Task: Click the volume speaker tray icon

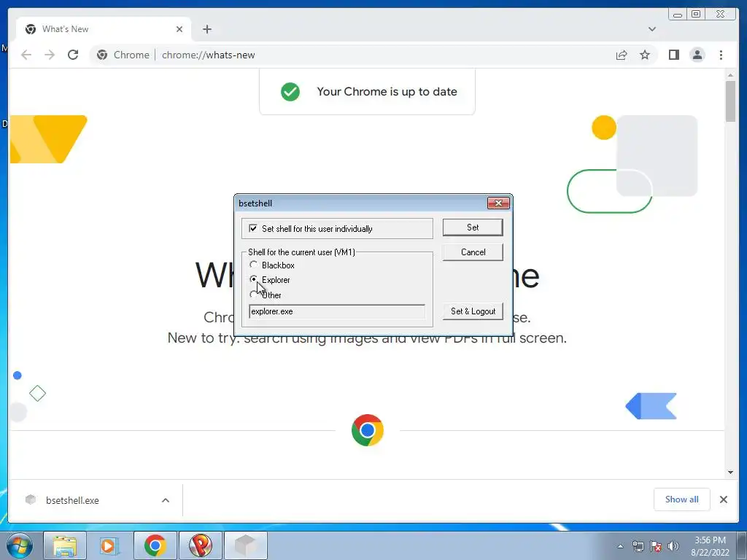Action: coord(673,546)
